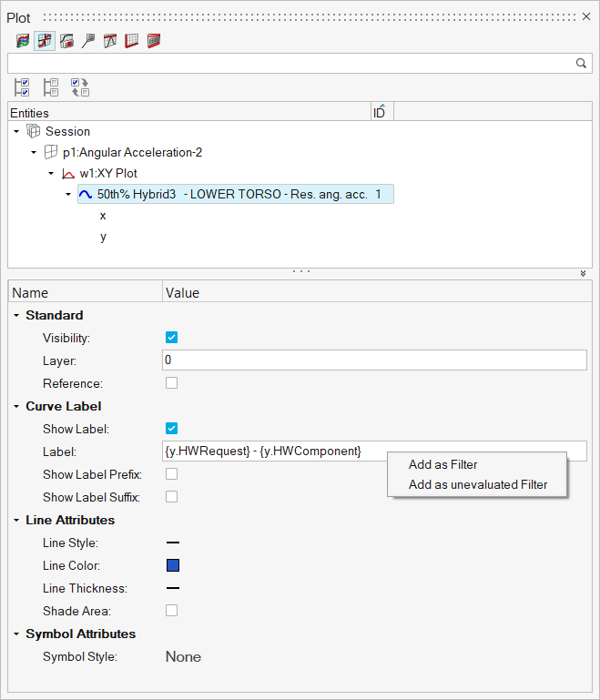Click the pin-shaped notes filter icon

(88, 40)
